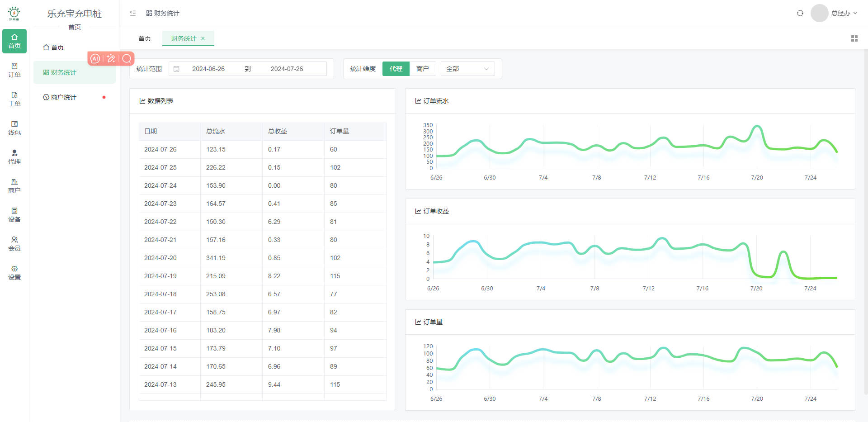Open the 设置 settings sidebar section
This screenshot has width=868, height=422.
pyautogui.click(x=14, y=273)
